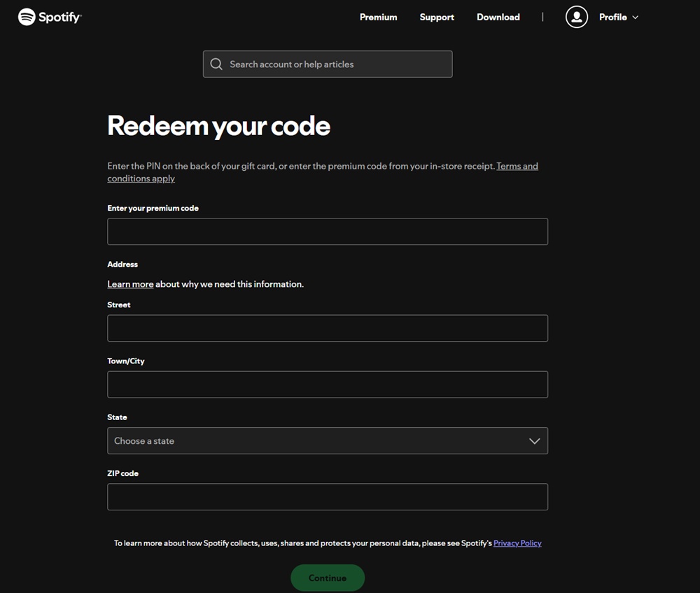
Task: Open the Premium menu item
Action: 378,17
